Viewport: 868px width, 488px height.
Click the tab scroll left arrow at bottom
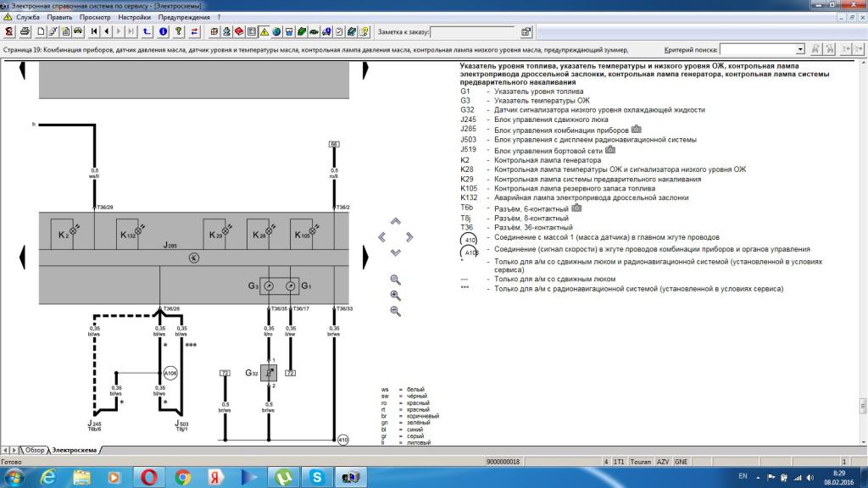tap(6, 451)
